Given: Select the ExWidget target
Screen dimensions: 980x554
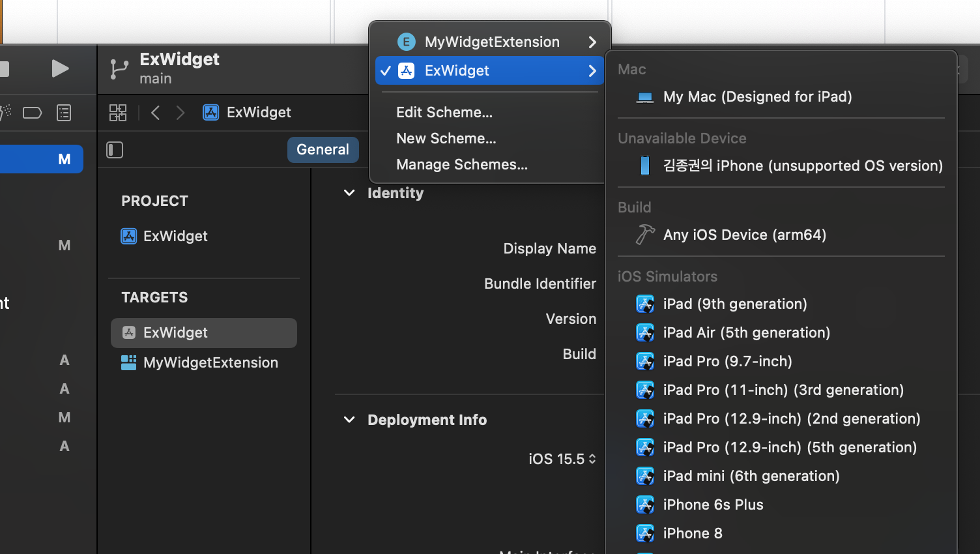Looking at the screenshot, I should click(x=204, y=333).
